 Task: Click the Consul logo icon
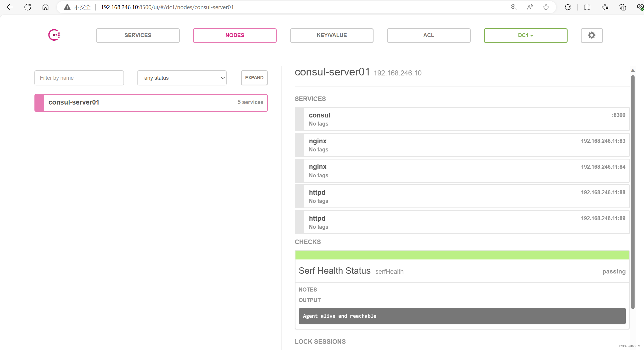(54, 35)
